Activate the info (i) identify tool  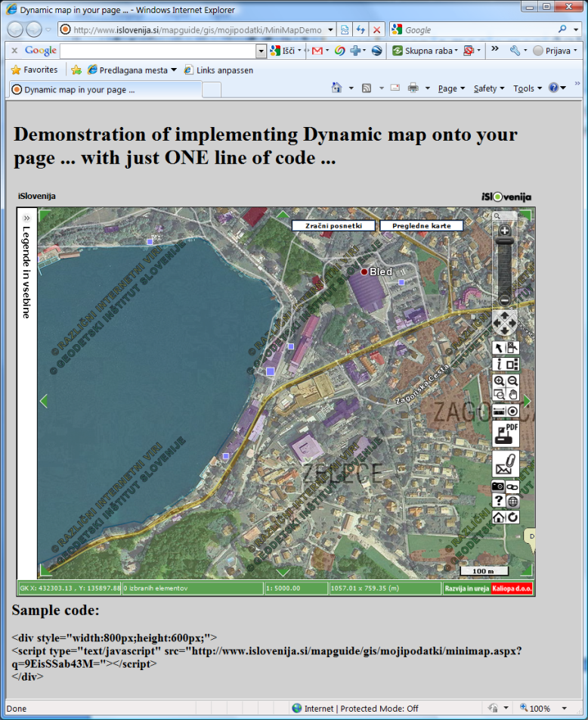(x=499, y=364)
